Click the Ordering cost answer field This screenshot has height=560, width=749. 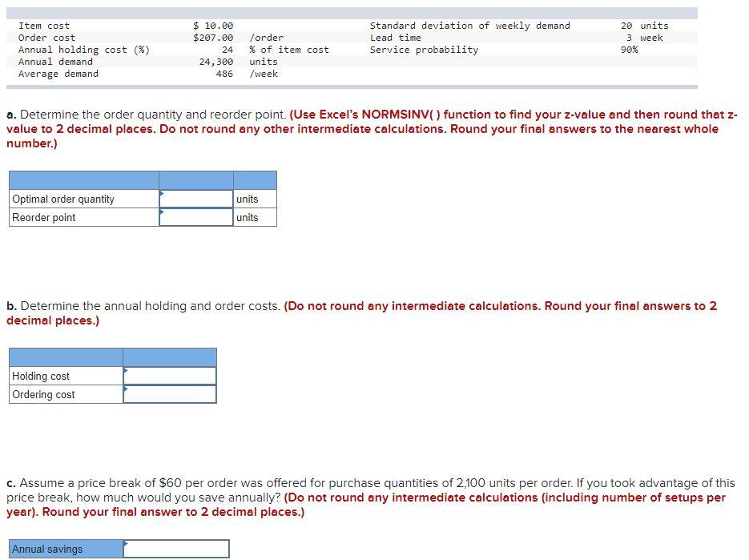click(x=168, y=394)
